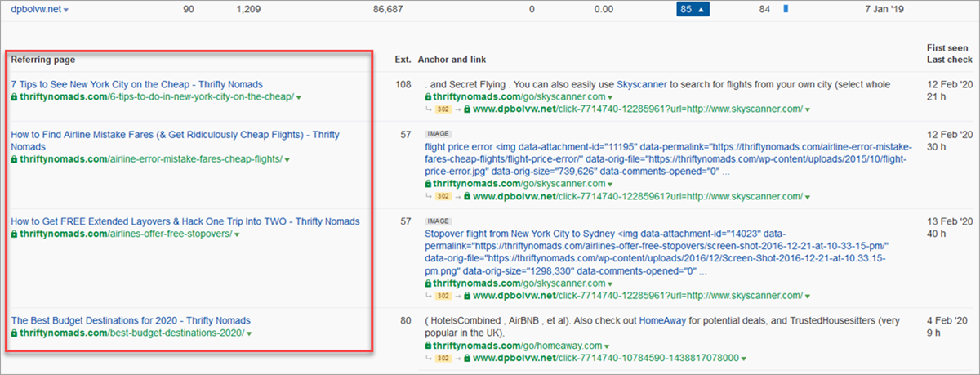980x375 pixels.
Task: Click the 'First seen' column header
Action: click(x=947, y=49)
